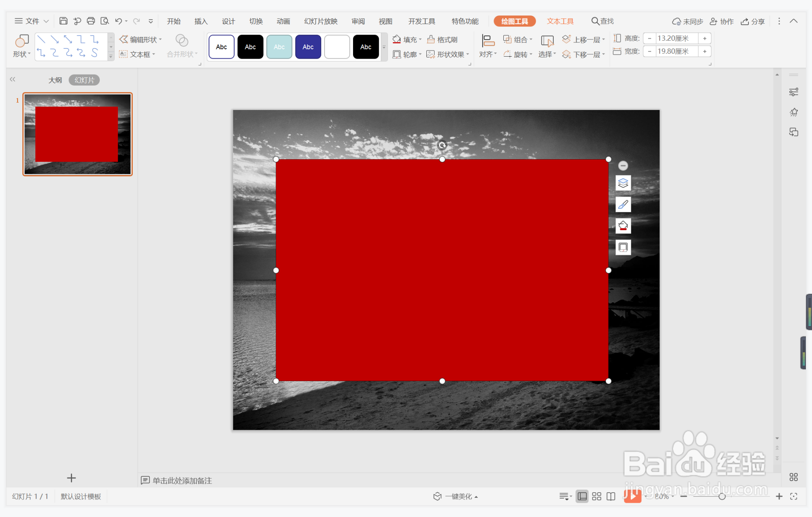Click the Search (查找) button

coord(602,21)
